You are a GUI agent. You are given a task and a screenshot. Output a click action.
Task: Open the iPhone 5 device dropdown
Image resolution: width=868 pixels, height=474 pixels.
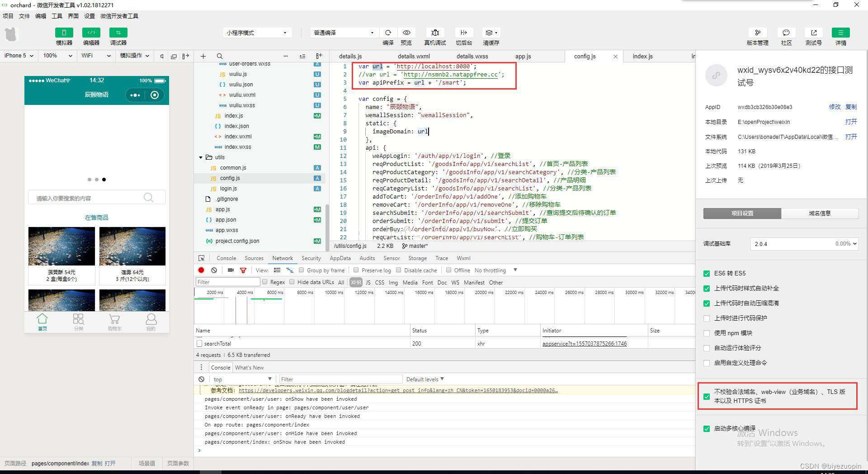point(19,56)
